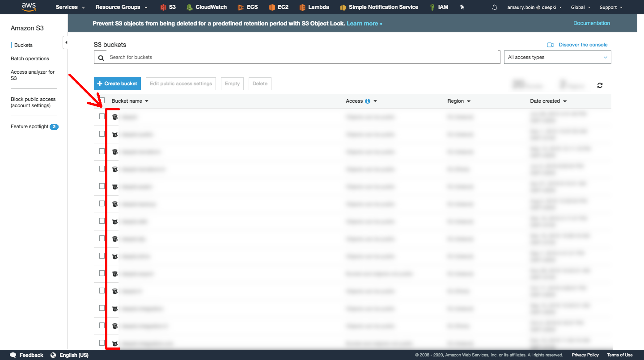
Task: Open the S3 shortcut in top bar
Action: [x=168, y=7]
